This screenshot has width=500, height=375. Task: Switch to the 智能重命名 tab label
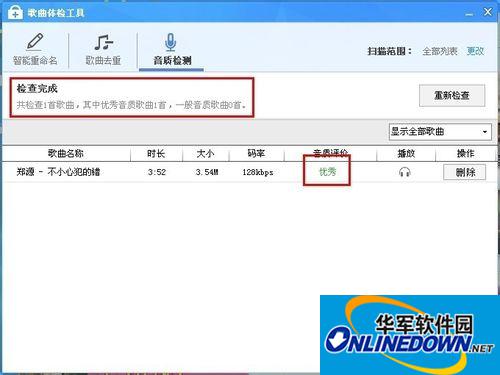click(x=35, y=61)
